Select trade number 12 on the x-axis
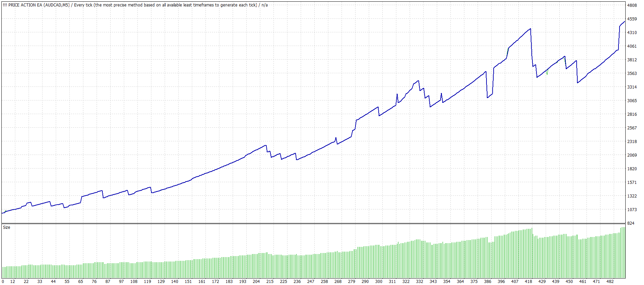Screen dimensions: 644x285 [x=13, y=282]
